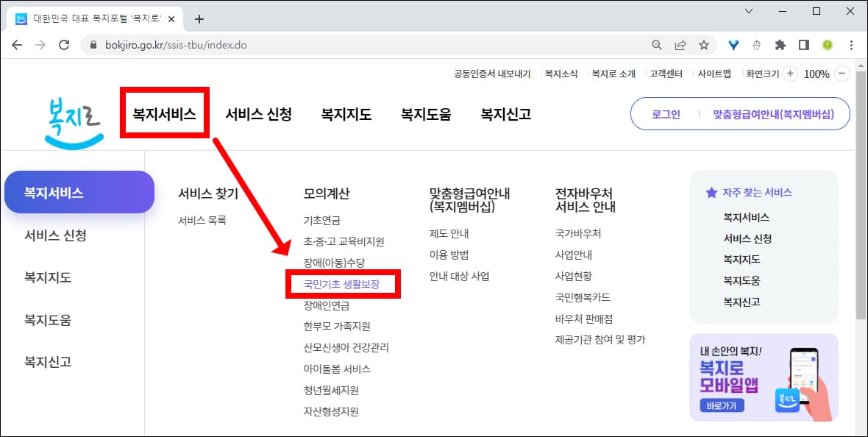The height and width of the screenshot is (437, 868).
Task: Click the 100% zoom value
Action: (x=817, y=74)
